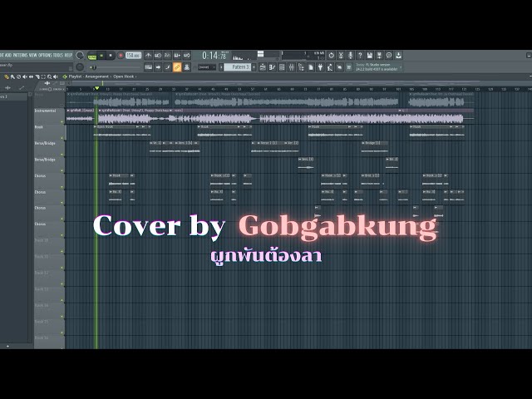Click the stamp icon beside the link button
Image resolution: width=532 pixels, height=399 pixels.
coord(186,67)
